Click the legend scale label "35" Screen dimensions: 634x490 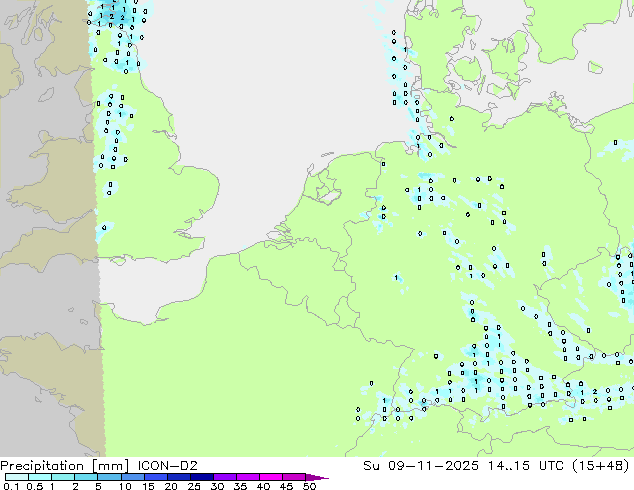tap(240, 486)
